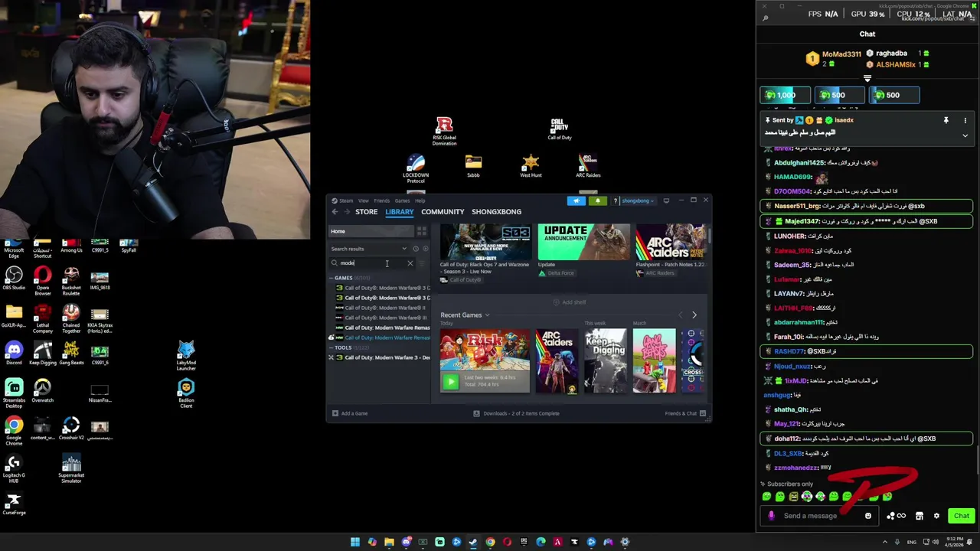Toggle Steam library grid view icon
Image resolution: width=980 pixels, height=551 pixels.
click(x=422, y=231)
